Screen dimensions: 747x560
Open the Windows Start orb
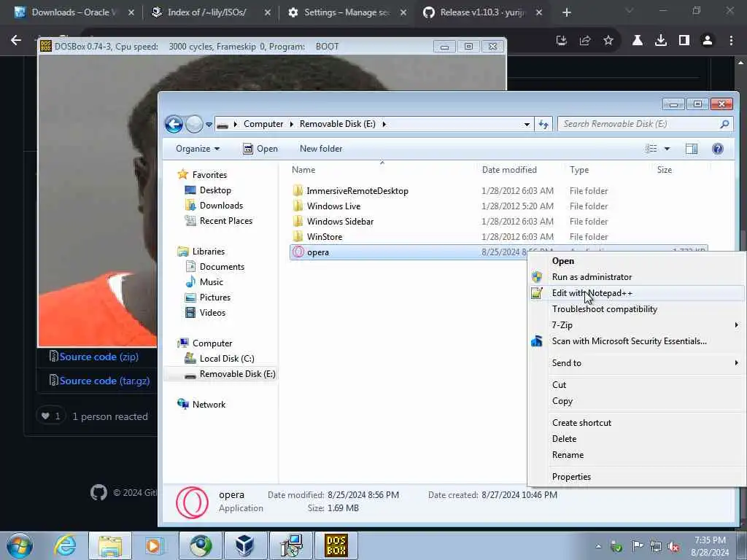coord(20,545)
